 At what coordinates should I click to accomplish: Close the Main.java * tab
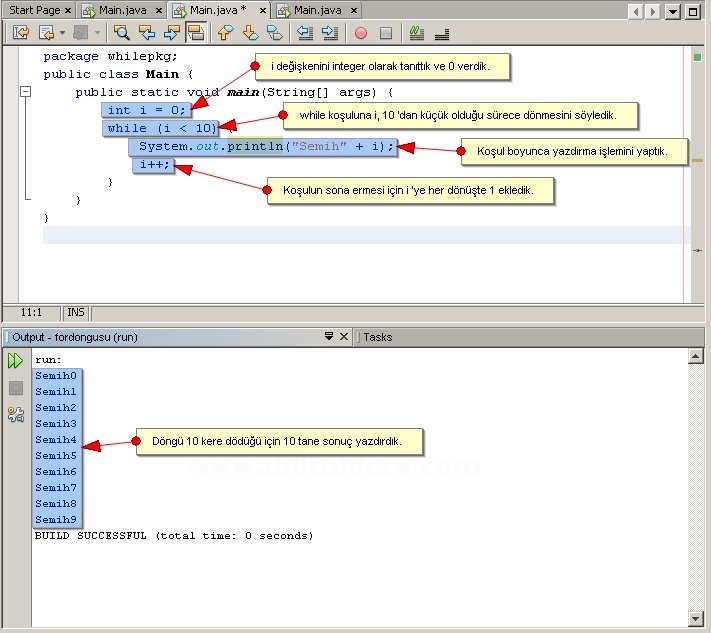[263, 10]
